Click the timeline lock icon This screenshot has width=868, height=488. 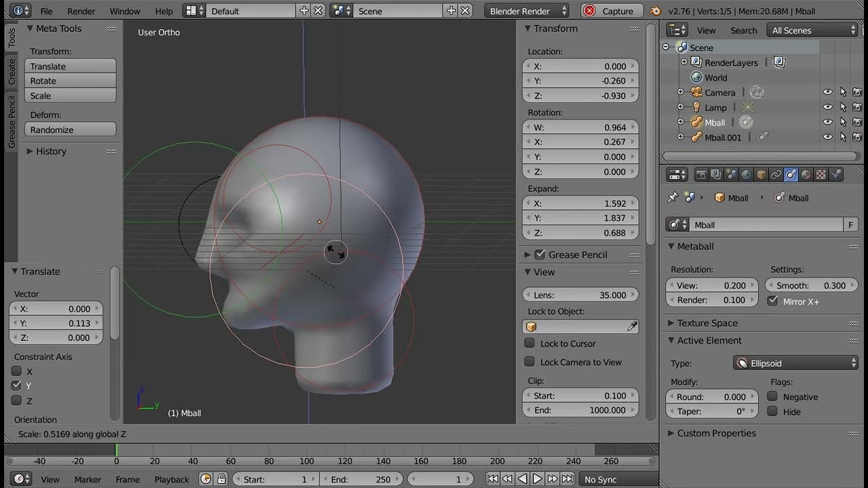(x=221, y=479)
